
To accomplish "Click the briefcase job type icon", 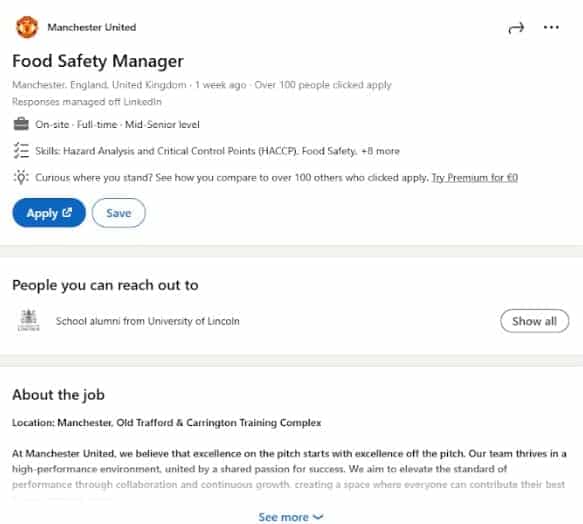I will [x=21, y=124].
